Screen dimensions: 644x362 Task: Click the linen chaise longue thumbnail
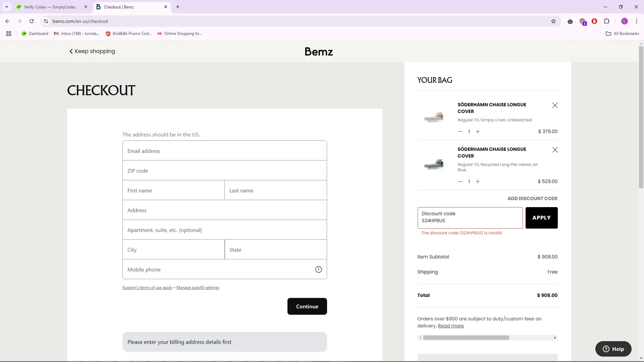point(434,117)
